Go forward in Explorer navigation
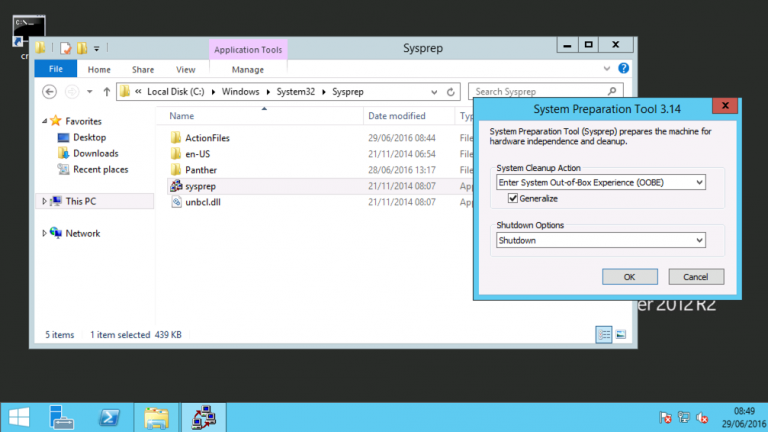Image resolution: width=768 pixels, height=432 pixels. (x=72, y=92)
